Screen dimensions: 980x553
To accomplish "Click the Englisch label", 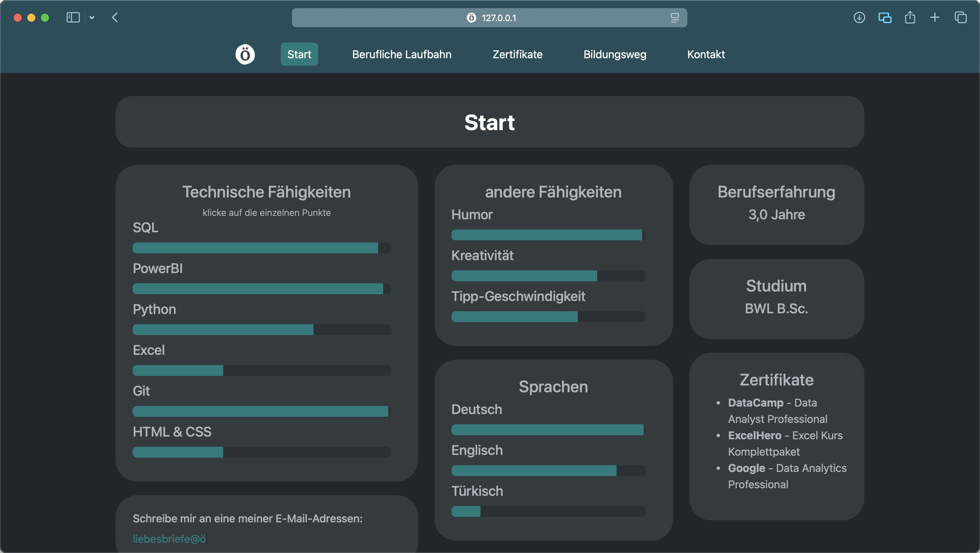I will [477, 451].
